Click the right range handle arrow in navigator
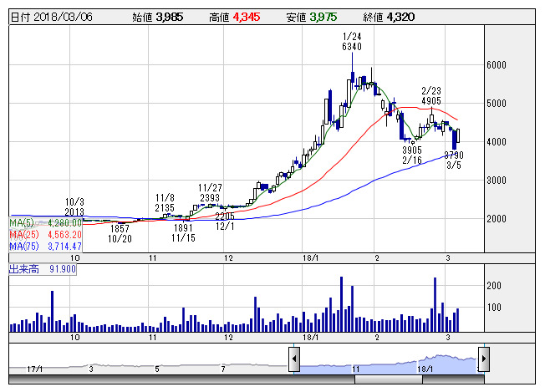Image resolution: width=545 pixels, height=392 pixels. [x=482, y=359]
